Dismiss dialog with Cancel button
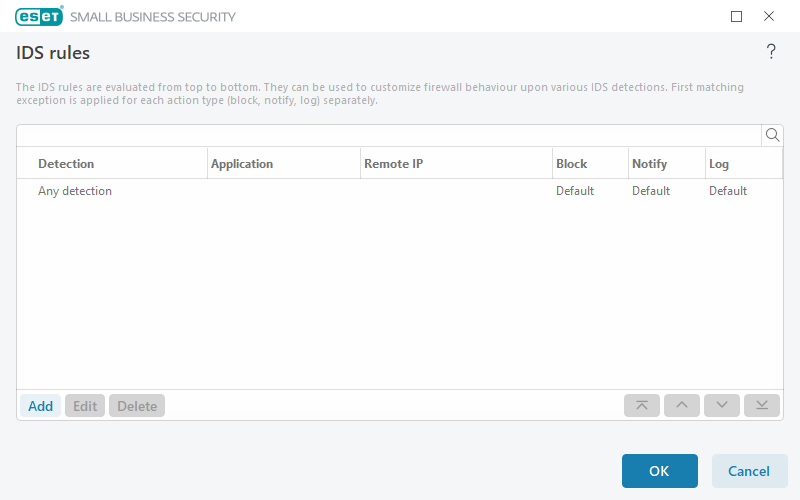The width and height of the screenshot is (800, 500). [x=749, y=471]
